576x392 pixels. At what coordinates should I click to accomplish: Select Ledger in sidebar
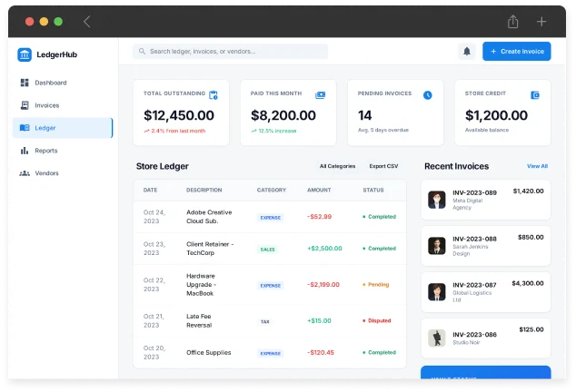(x=63, y=128)
